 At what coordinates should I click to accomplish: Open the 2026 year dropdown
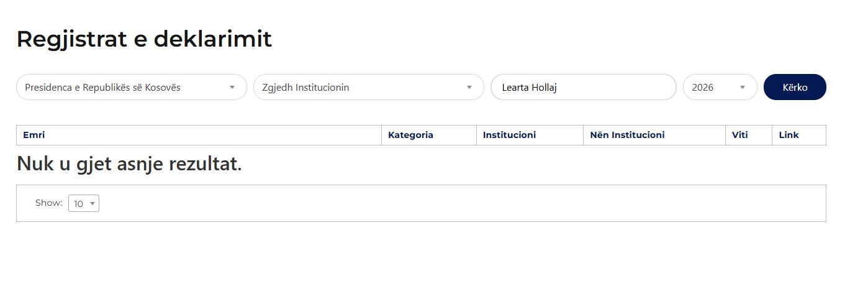(714, 88)
